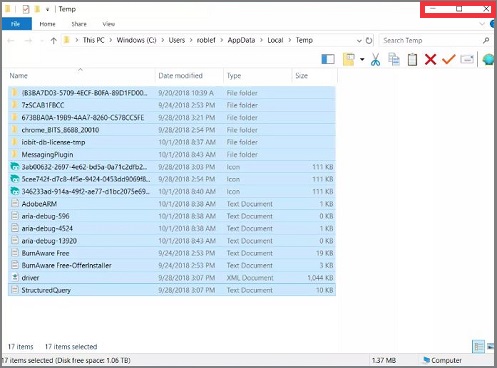
Task: Expand the ribbon with the chevron
Action: pos(482,24)
